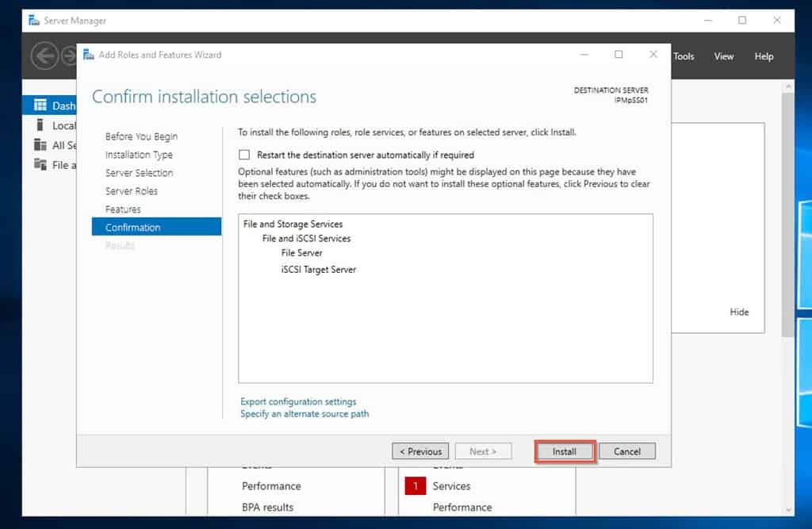Select the All Servers icon in sidebar

click(40, 144)
